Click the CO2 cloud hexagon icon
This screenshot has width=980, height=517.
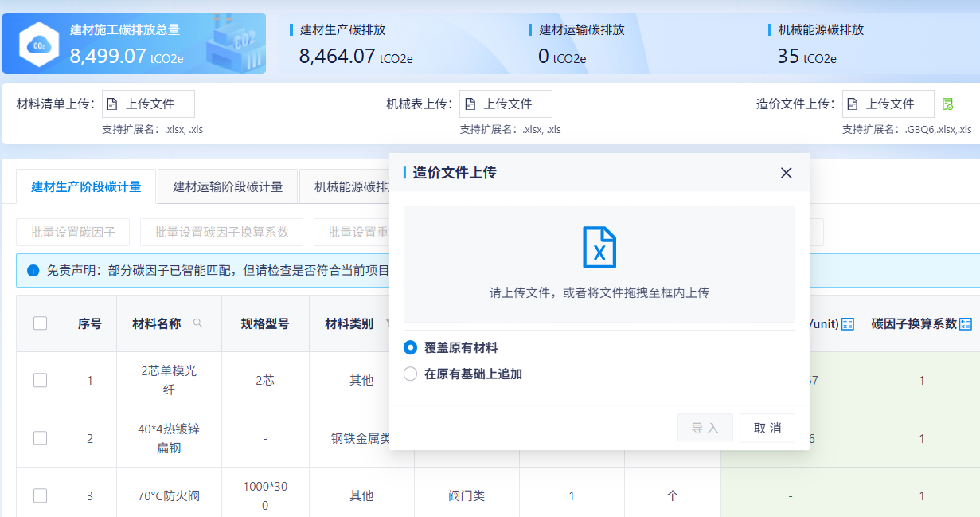tap(38, 45)
